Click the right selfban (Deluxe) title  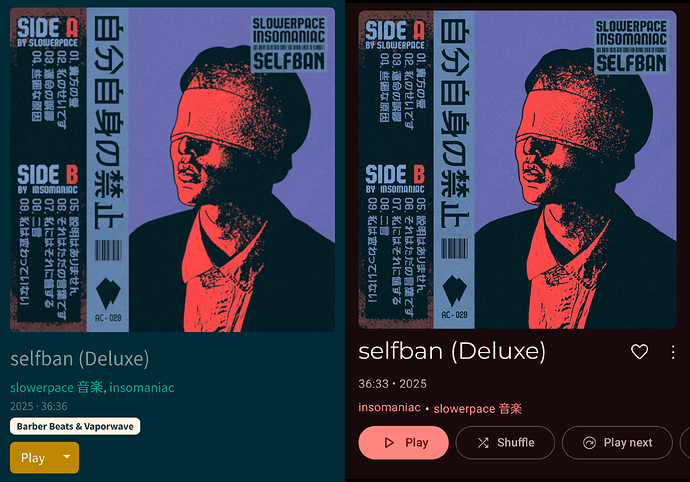pyautogui.click(x=452, y=351)
